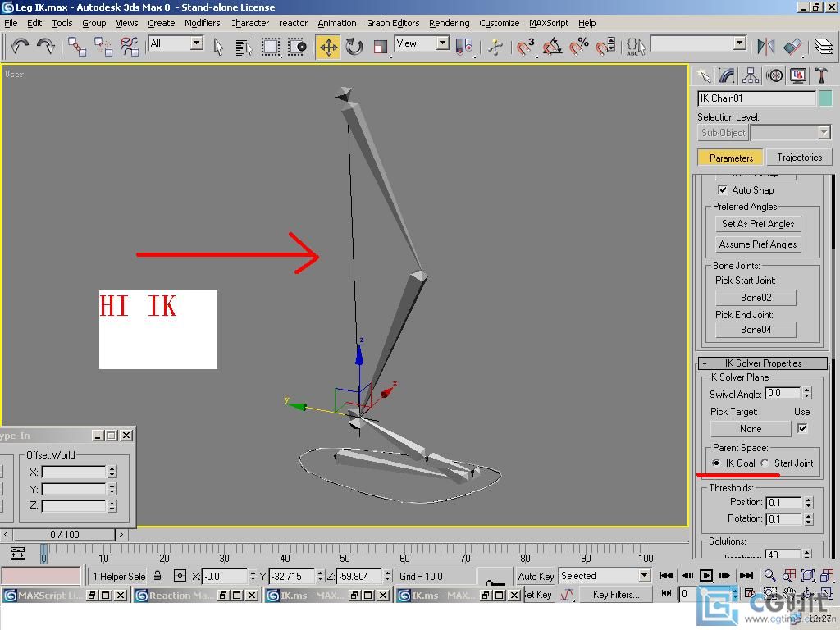Open the MAXScript menu
The image size is (840, 630).
(x=549, y=23)
